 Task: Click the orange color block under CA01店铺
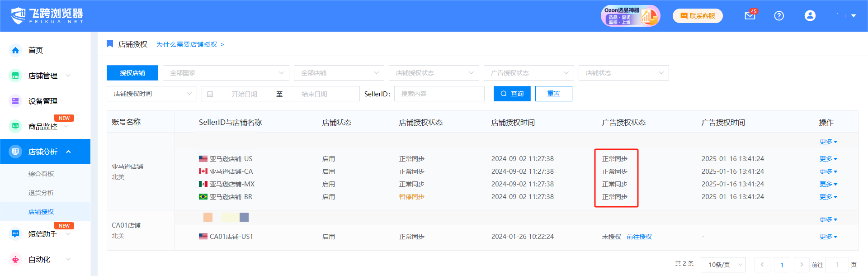tap(208, 217)
